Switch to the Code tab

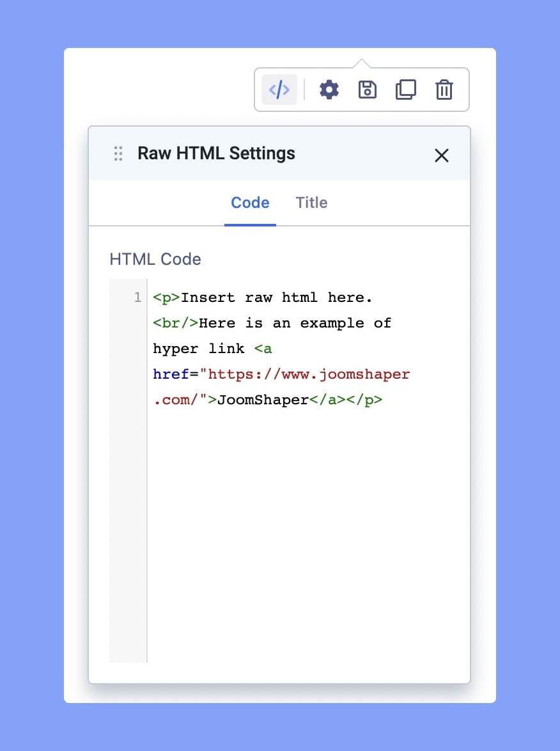(250, 203)
